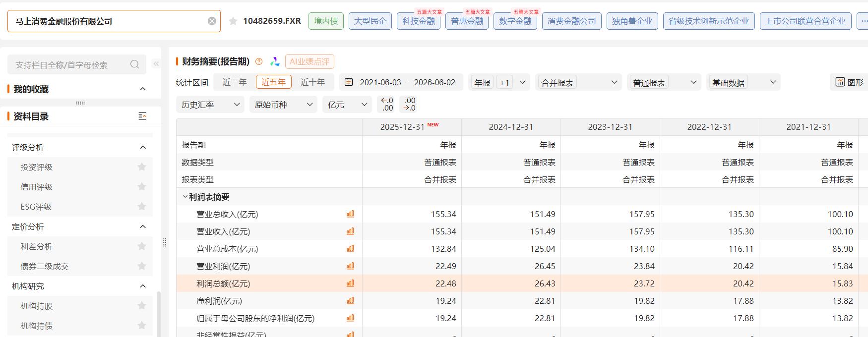Image resolution: width=868 pixels, height=337 pixels.
Task: Chart icon for 营业总成本(亿元) row
Action: [x=350, y=249]
